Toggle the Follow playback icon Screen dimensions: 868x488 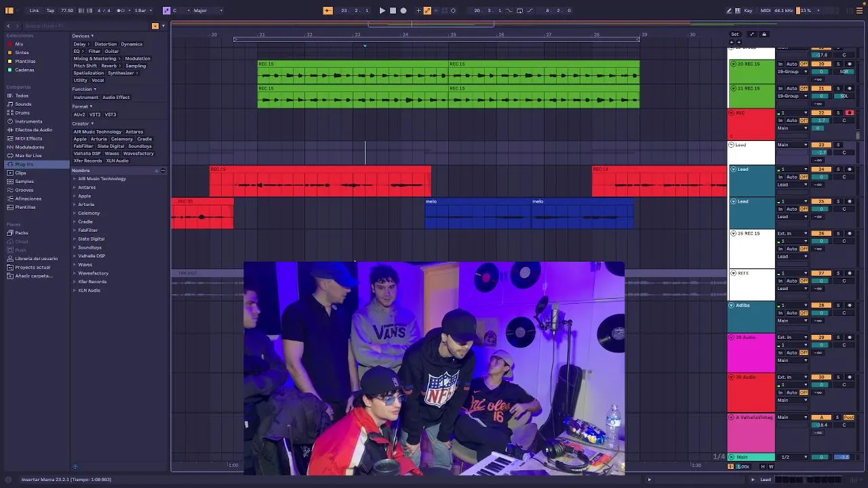tap(328, 10)
